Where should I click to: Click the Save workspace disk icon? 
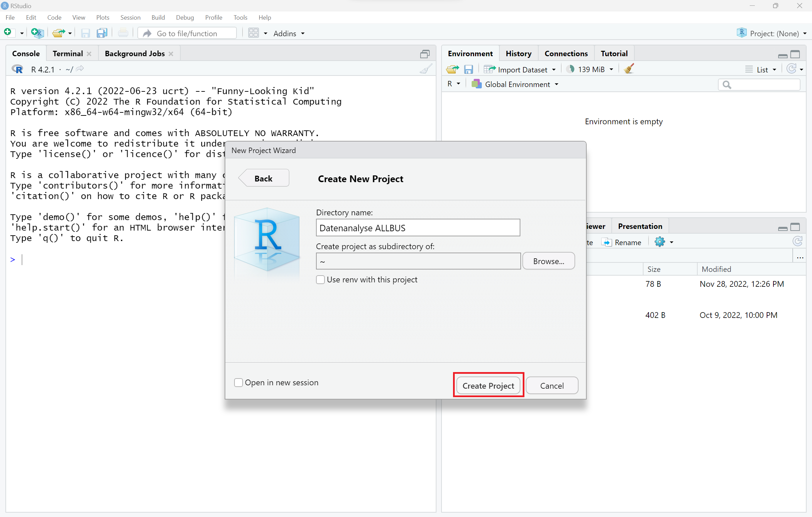[x=469, y=69]
